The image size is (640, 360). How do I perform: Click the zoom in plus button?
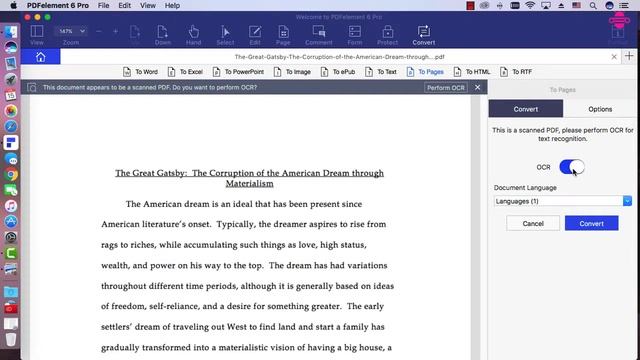click(116, 31)
